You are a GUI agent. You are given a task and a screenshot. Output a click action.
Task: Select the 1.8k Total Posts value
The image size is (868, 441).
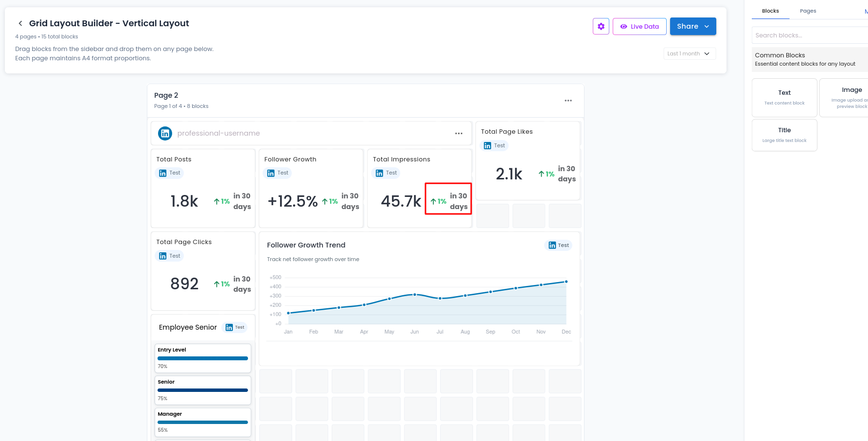click(184, 201)
